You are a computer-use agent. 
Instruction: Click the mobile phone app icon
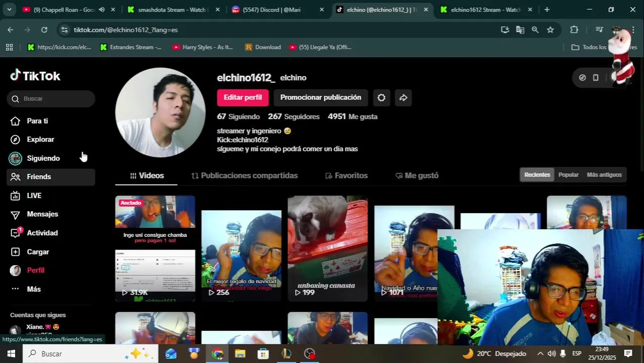596,78
